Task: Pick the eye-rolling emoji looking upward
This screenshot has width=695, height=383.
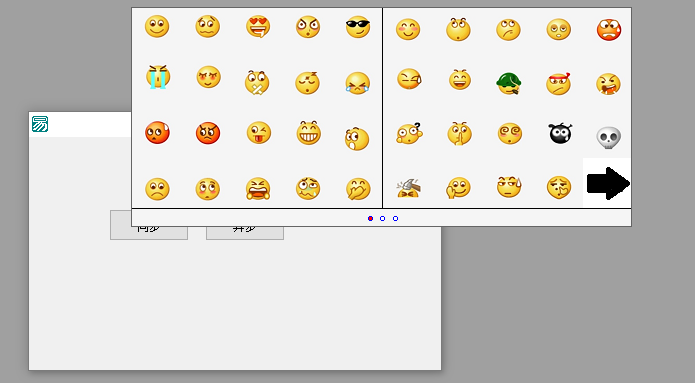Action: [458, 29]
